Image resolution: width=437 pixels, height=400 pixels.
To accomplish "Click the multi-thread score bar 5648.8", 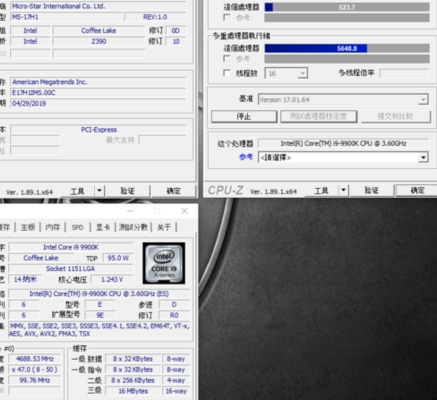I will (x=347, y=49).
